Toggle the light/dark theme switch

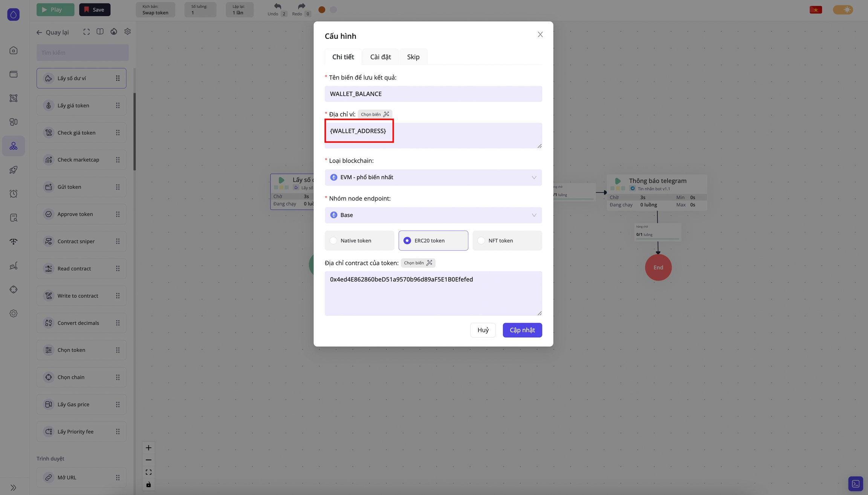(843, 10)
